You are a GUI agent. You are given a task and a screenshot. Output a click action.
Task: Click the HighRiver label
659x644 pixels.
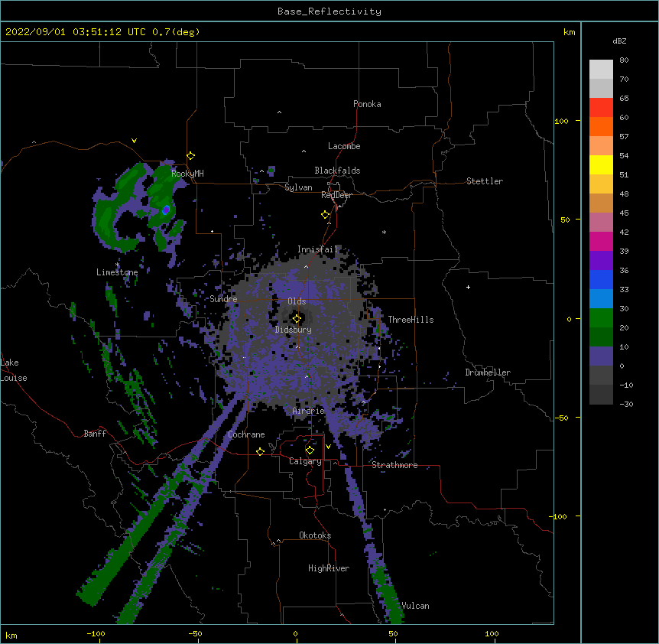click(329, 568)
